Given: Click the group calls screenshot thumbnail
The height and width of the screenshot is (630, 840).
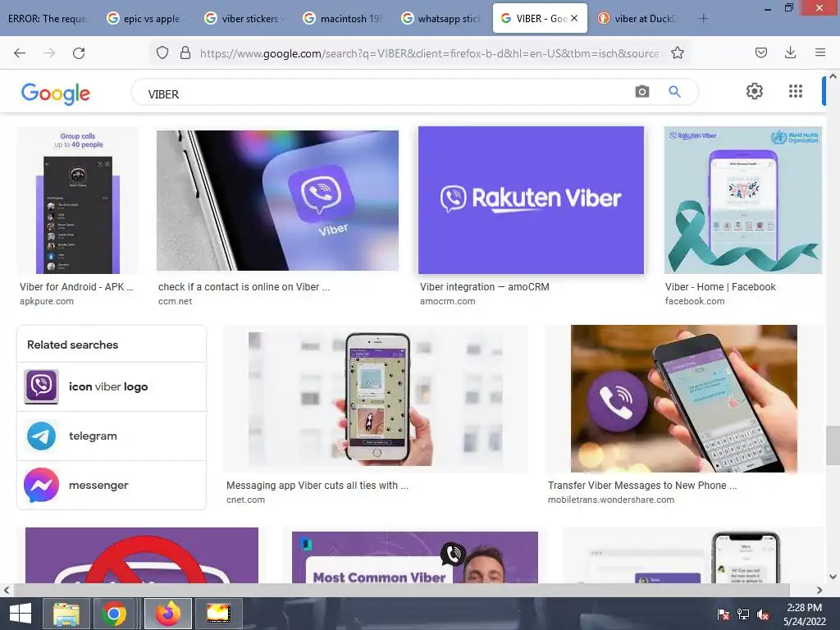Looking at the screenshot, I should tap(78, 200).
